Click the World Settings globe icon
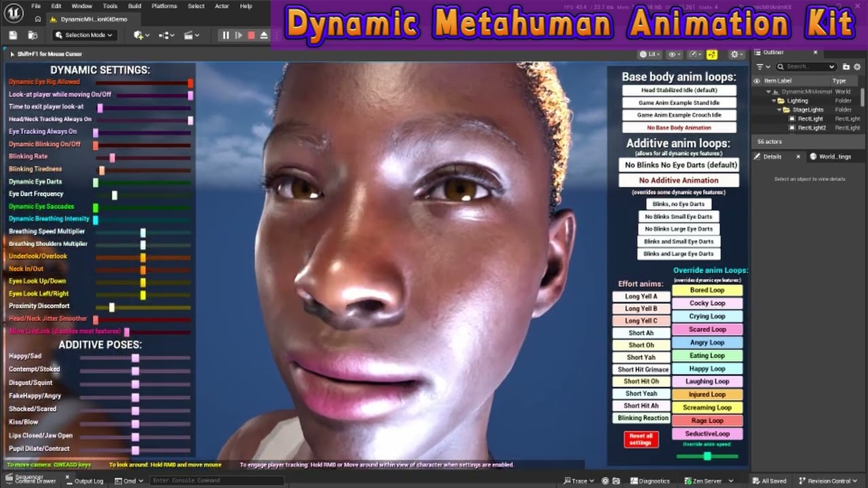 [x=813, y=157]
